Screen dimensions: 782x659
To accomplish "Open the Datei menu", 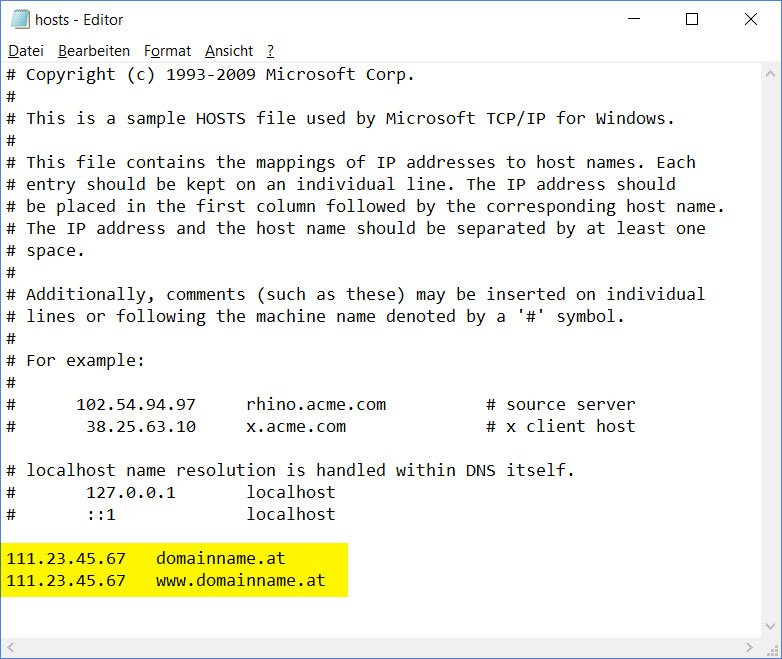I will (x=26, y=51).
